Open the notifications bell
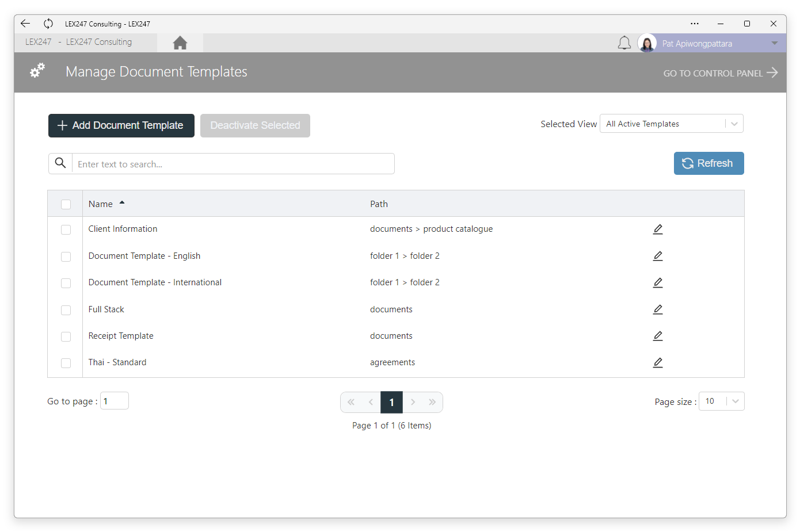Image resolution: width=800 pixels, height=532 pixels. pyautogui.click(x=624, y=43)
